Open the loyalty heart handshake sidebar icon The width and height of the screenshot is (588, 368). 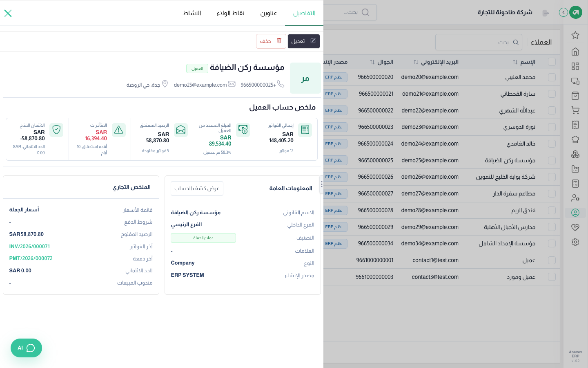[575, 227]
